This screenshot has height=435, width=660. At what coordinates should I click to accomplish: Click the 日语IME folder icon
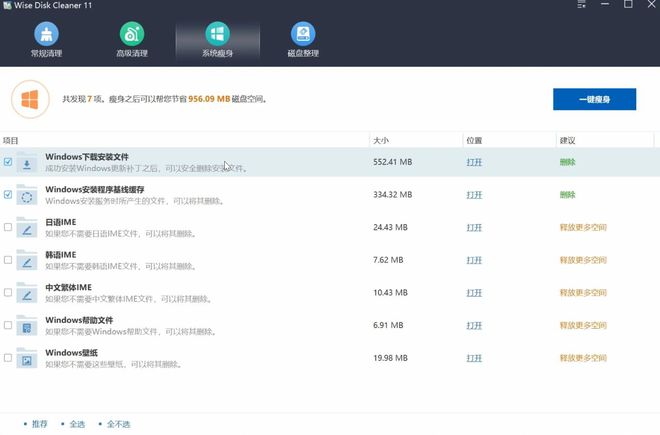pyautogui.click(x=27, y=228)
